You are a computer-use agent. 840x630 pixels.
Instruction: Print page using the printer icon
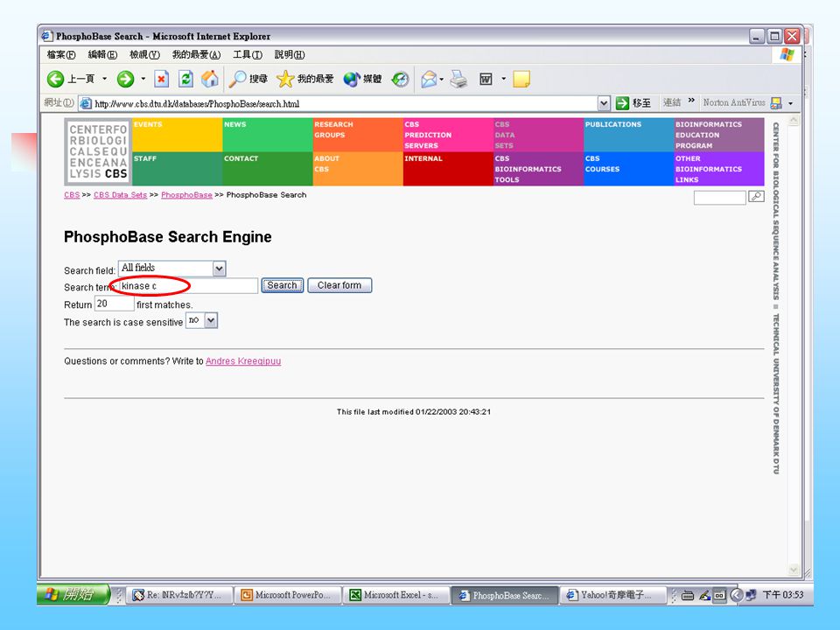pyautogui.click(x=458, y=80)
